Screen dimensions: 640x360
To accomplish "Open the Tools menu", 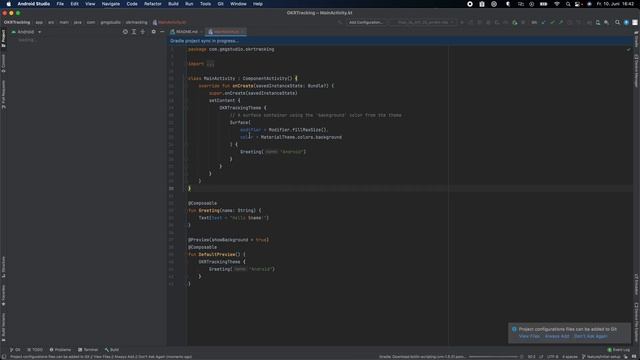I will click(205, 4).
